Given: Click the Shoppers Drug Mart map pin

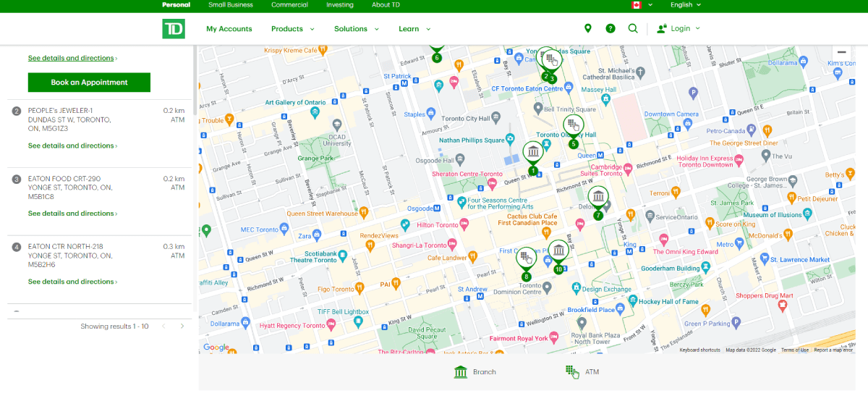Looking at the screenshot, I should [x=782, y=306].
